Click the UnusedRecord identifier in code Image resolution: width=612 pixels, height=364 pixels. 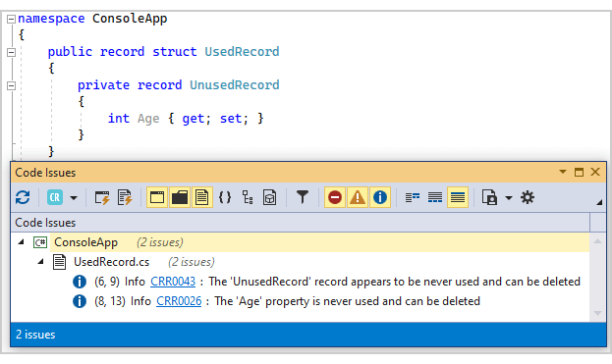pos(235,85)
